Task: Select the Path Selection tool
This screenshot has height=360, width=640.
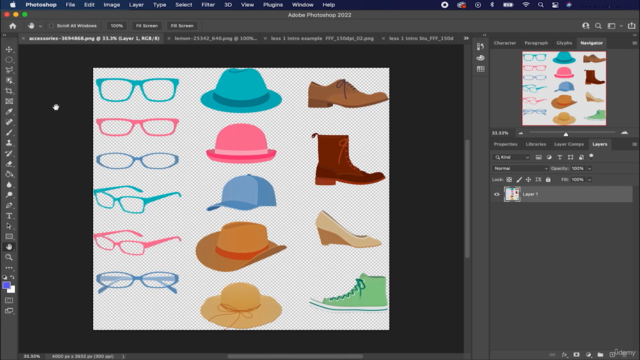Action: 9,226
